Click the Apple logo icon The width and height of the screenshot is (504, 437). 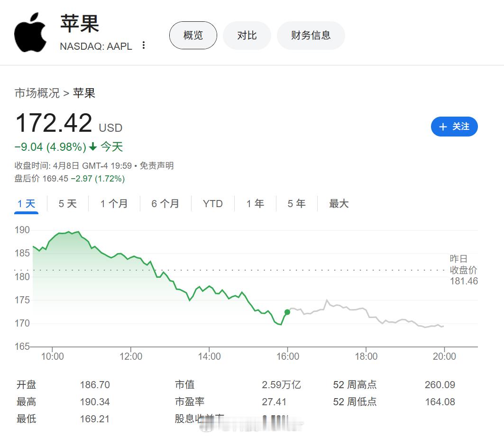coord(30,32)
